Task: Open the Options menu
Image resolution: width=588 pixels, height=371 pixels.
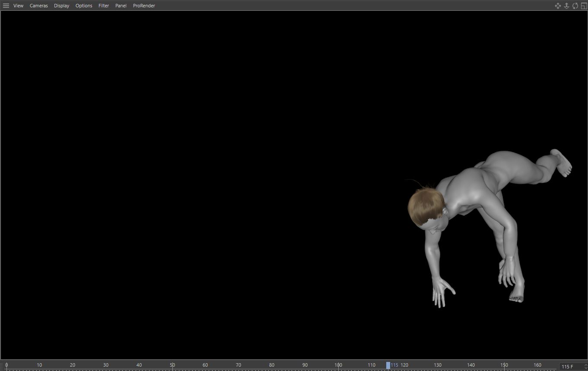Action: click(84, 6)
